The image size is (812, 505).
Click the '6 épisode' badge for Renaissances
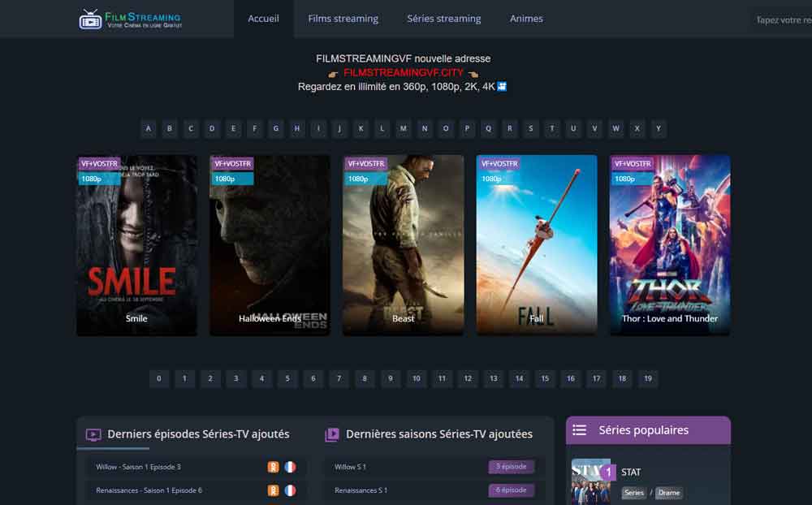511,490
